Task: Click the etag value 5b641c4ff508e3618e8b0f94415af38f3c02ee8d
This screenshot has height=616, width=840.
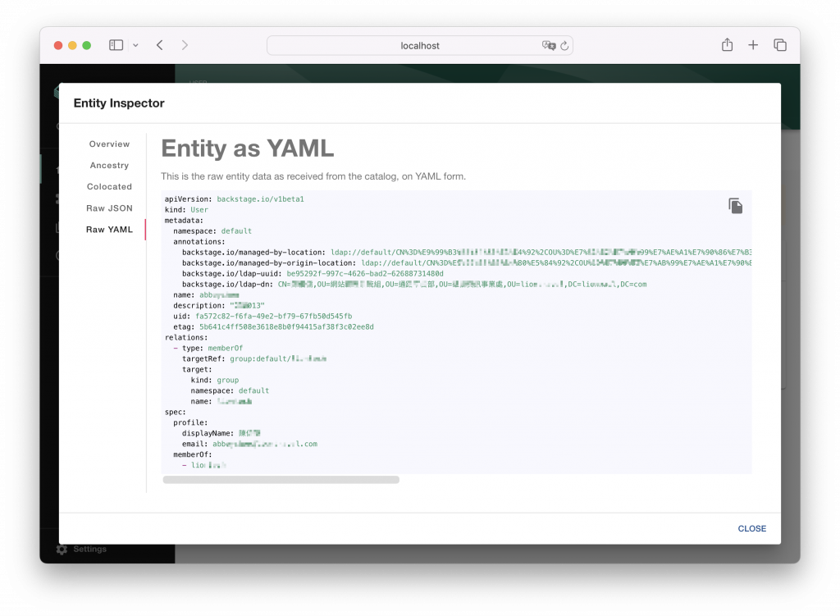Action: (286, 327)
